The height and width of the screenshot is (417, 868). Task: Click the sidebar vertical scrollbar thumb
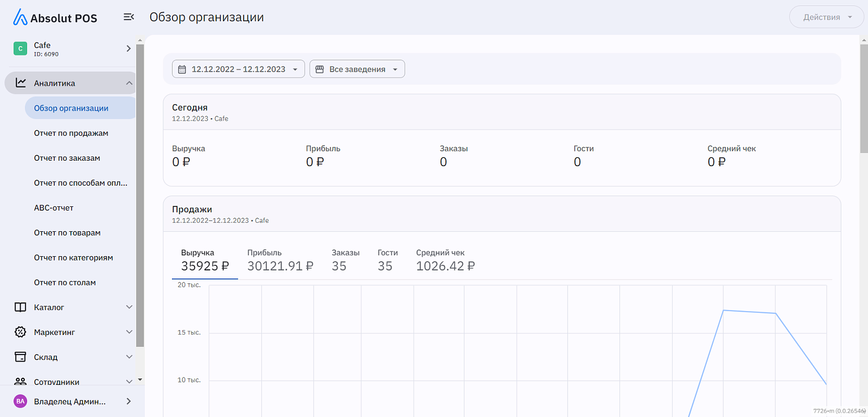pos(140,195)
